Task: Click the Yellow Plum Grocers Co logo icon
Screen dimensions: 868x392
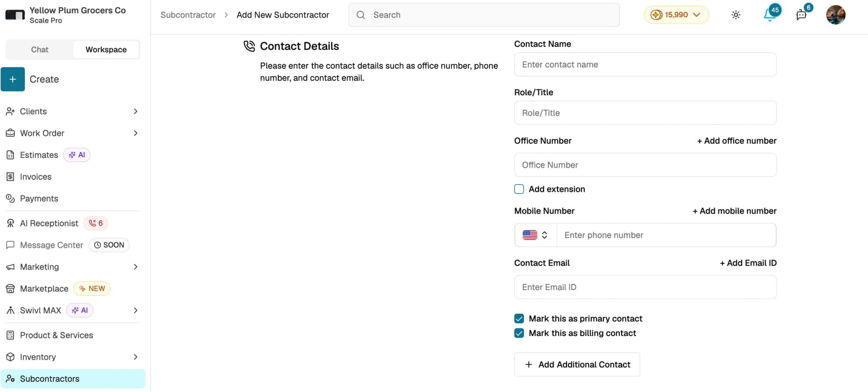Action: pos(15,15)
